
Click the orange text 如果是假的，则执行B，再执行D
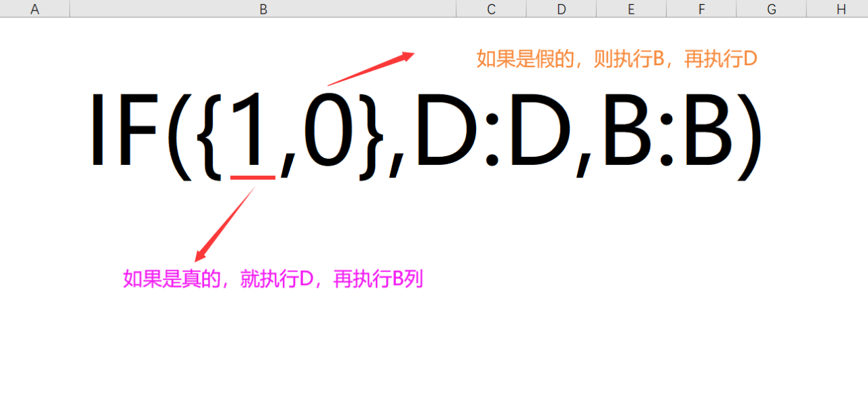pos(616,59)
